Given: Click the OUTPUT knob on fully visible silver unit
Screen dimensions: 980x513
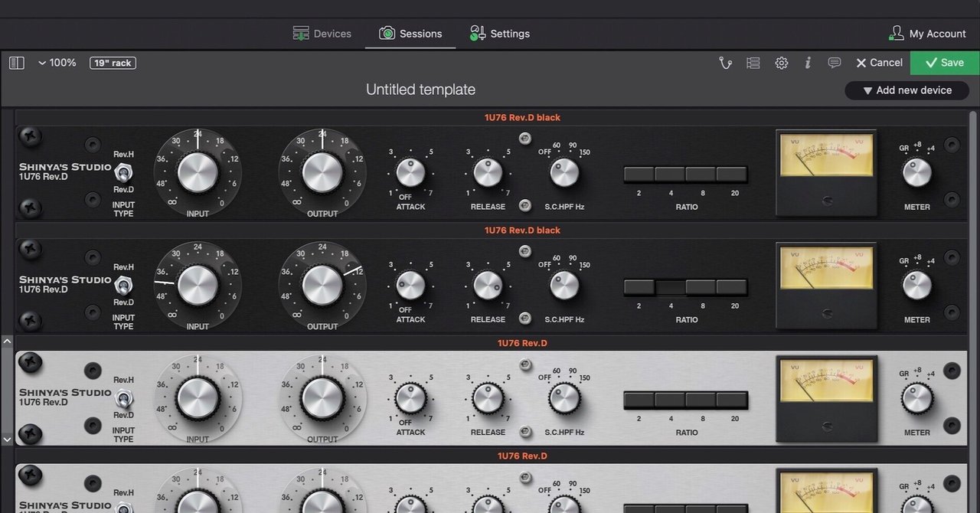Looking at the screenshot, I should tap(322, 397).
